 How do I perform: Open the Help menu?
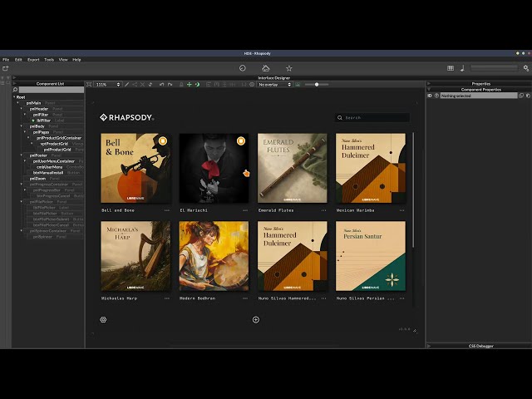pos(76,60)
